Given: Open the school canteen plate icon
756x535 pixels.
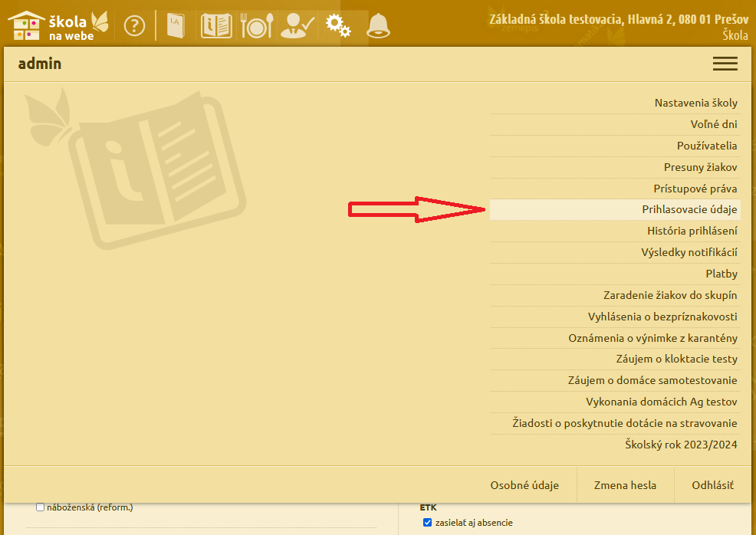Looking at the screenshot, I should point(257,25).
